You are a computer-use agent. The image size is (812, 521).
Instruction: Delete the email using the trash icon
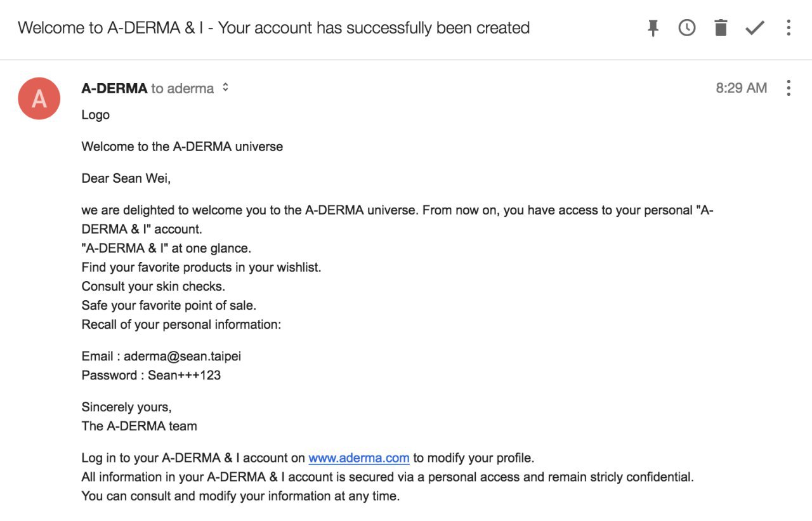[x=721, y=28]
